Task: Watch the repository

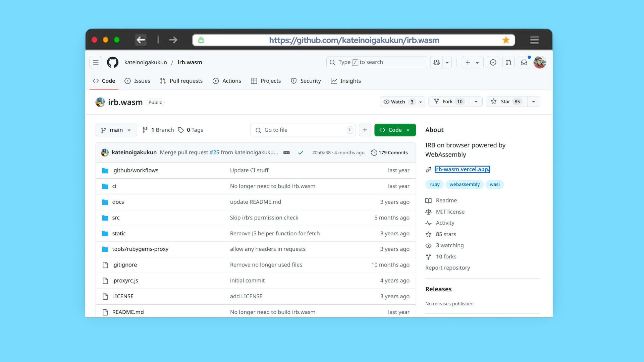Action: (x=398, y=102)
